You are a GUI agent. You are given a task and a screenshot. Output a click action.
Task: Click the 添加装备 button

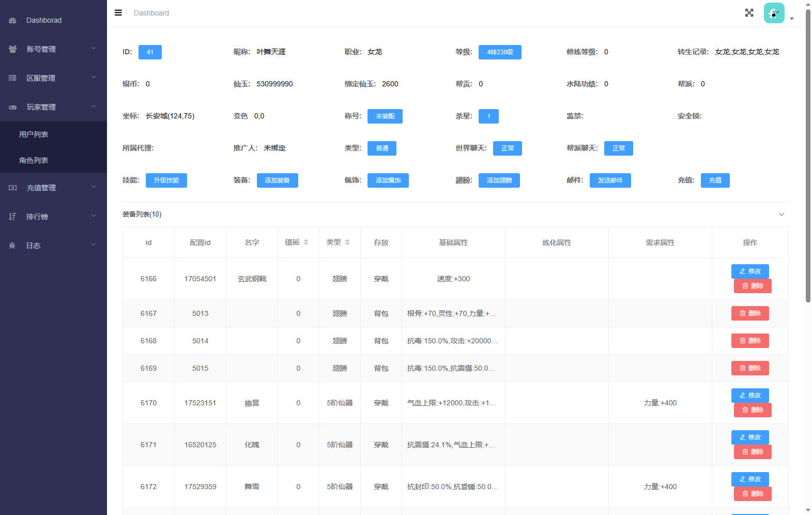[278, 180]
